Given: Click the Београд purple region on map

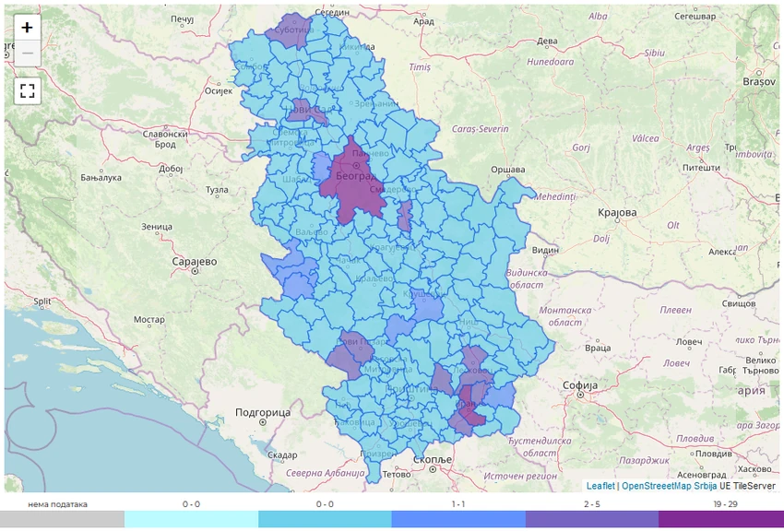Looking at the screenshot, I should pyautogui.click(x=352, y=187).
